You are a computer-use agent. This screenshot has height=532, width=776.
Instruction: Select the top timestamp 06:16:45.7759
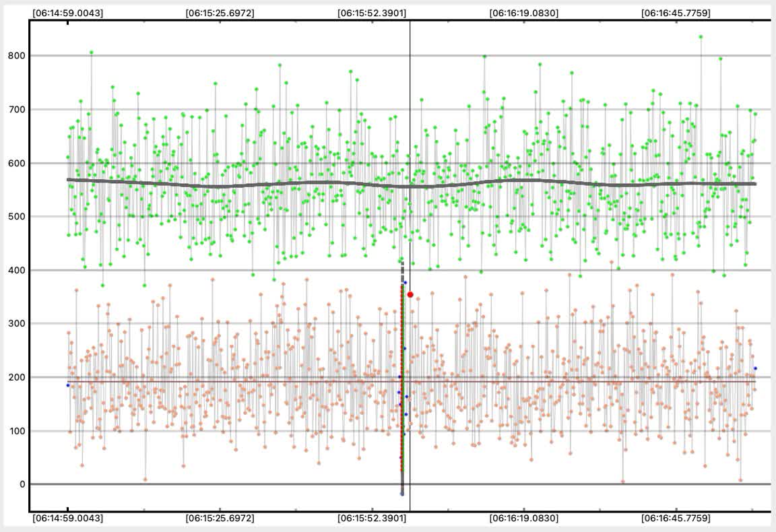click(x=676, y=13)
